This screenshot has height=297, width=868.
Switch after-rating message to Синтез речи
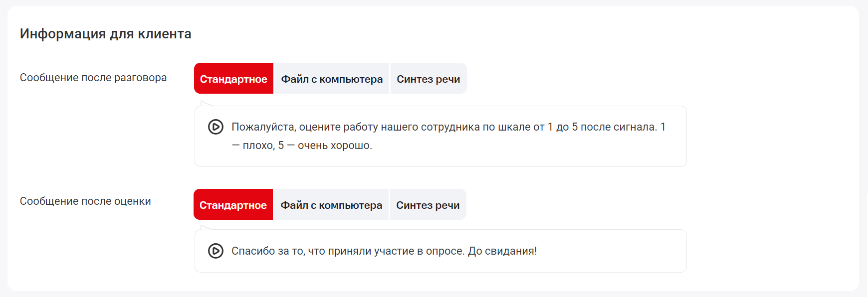click(x=428, y=205)
